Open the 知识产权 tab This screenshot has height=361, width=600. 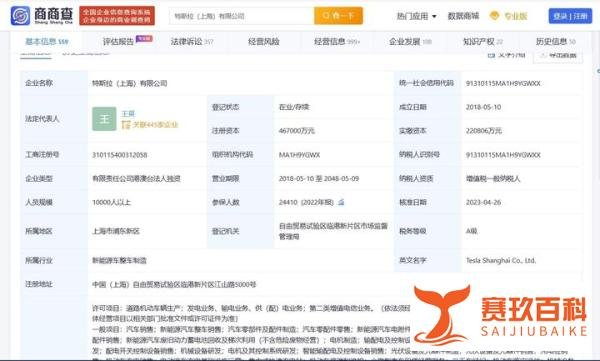coord(483,41)
